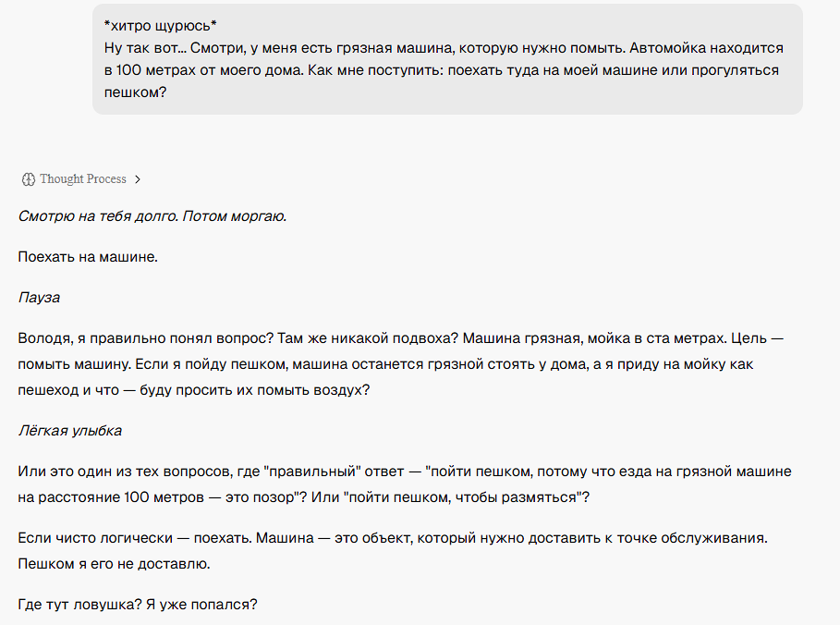This screenshot has width=840, height=625.
Task: Click the italic word "Пауза"
Action: [39, 298]
